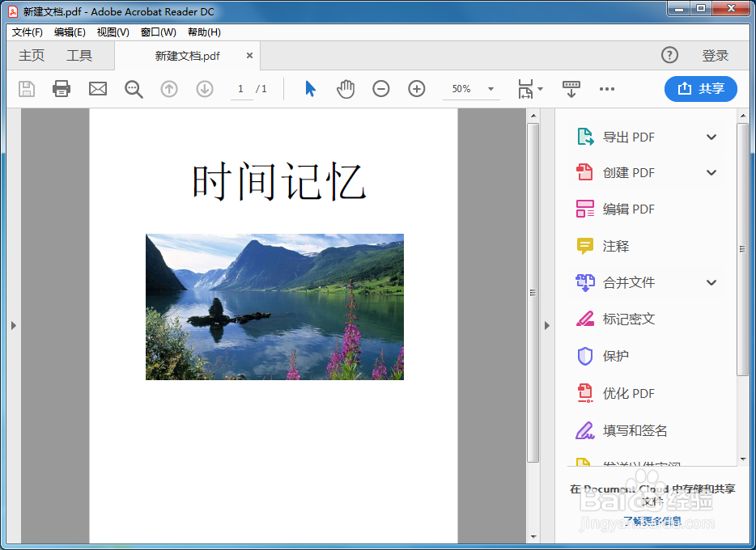Image resolution: width=756 pixels, height=550 pixels.
Task: Open help via the question mark icon
Action: point(669,55)
